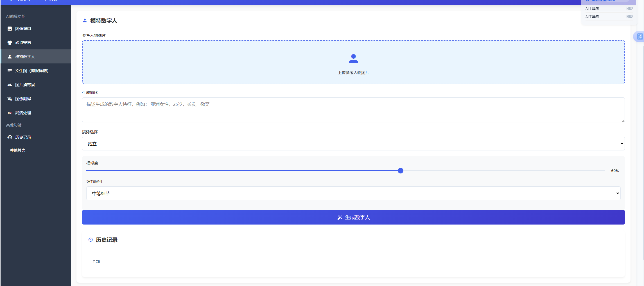Click the HD processing icon
The height and width of the screenshot is (286, 644).
point(10,113)
